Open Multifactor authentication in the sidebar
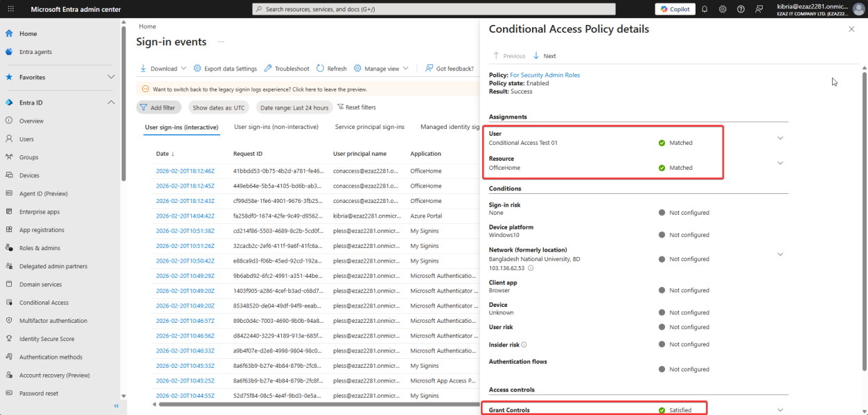 tap(53, 321)
